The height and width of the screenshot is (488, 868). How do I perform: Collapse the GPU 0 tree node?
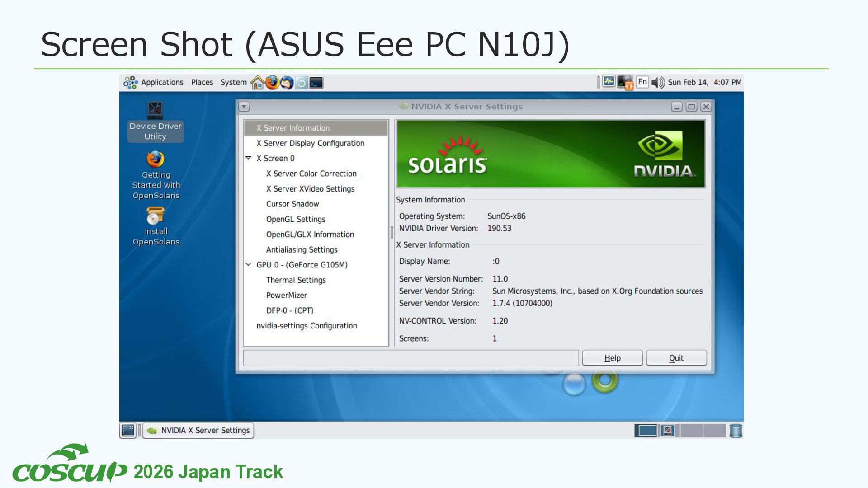(x=248, y=265)
